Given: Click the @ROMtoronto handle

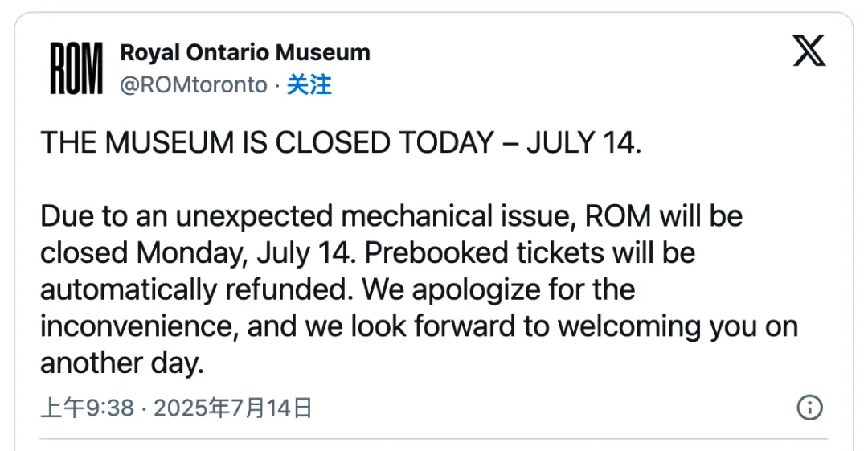Looking at the screenshot, I should click(193, 84).
